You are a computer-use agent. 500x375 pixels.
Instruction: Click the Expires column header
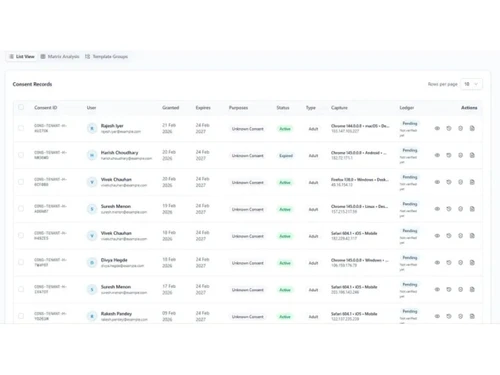[x=203, y=108]
